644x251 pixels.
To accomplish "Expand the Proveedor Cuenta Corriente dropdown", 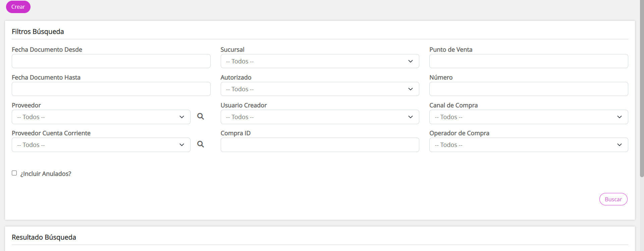I will (101, 145).
